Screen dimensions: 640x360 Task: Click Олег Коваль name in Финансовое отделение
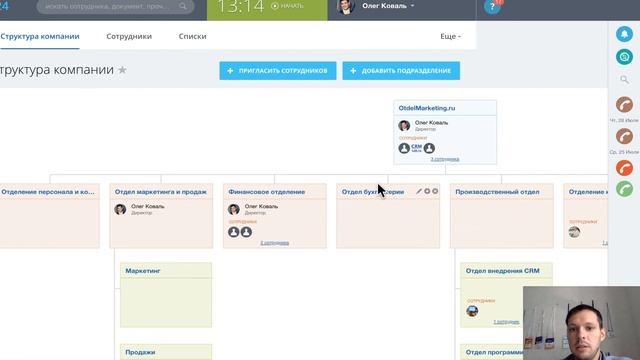coord(261,206)
